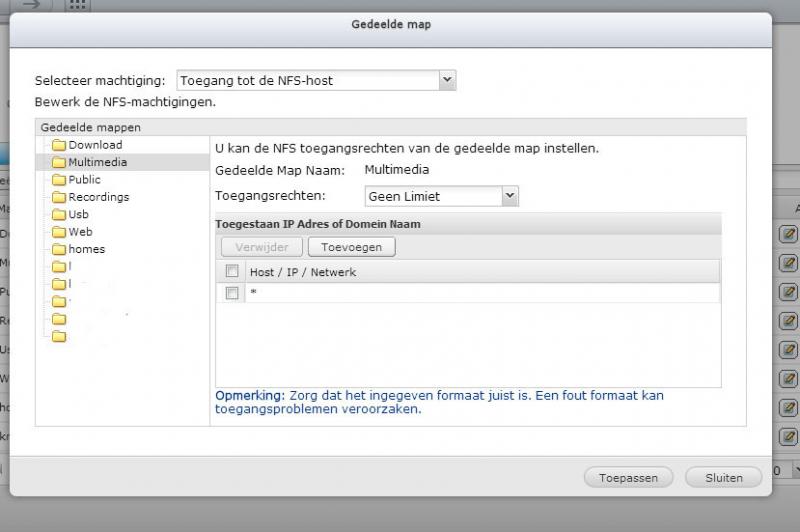Select the Multimedia folder icon

(59, 162)
